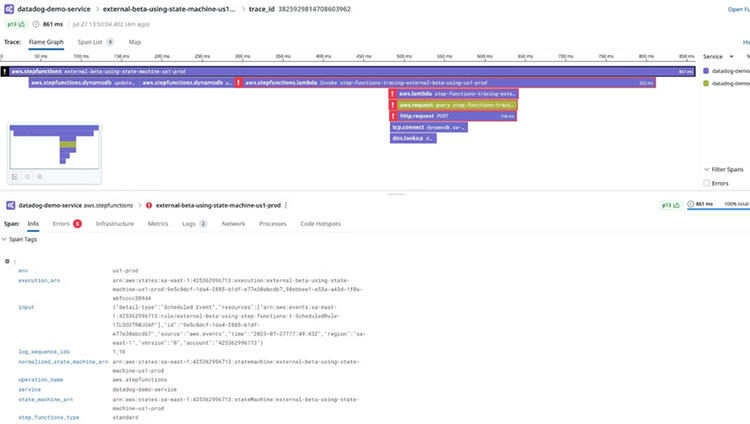Click the p13 badge in the span details header
The image size is (750, 424).
pos(671,205)
